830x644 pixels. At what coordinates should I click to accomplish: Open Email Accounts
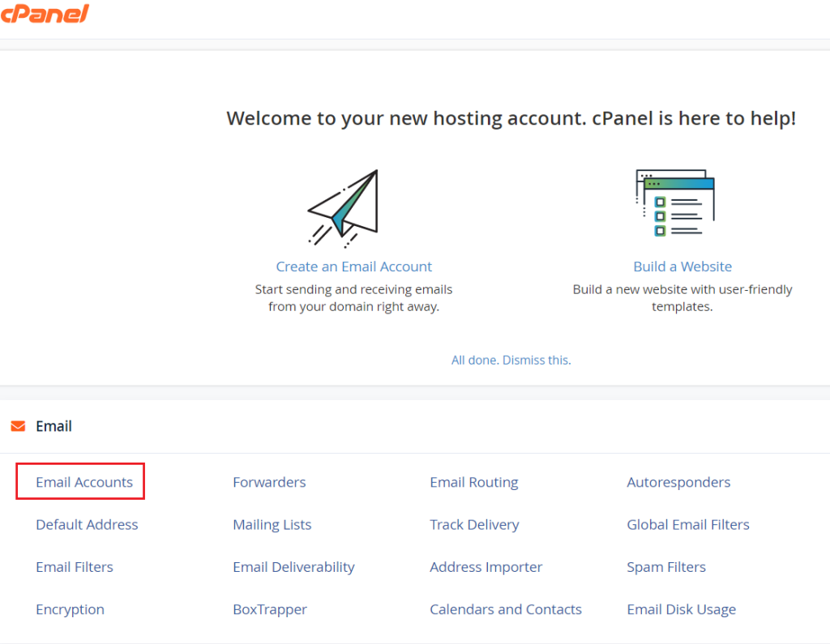click(84, 482)
